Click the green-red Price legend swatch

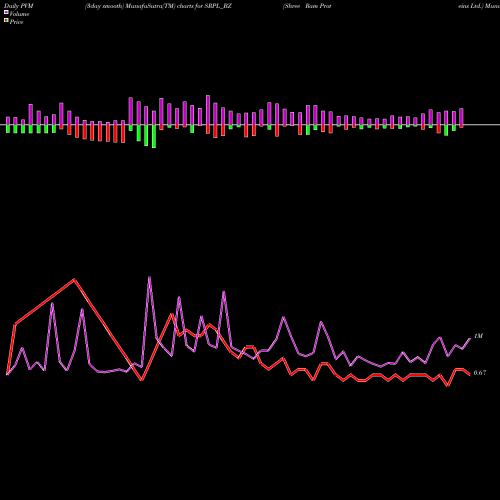tap(6, 21)
